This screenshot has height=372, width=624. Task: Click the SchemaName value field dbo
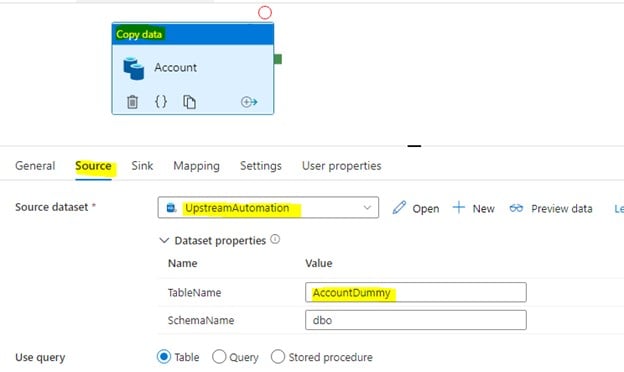click(416, 320)
